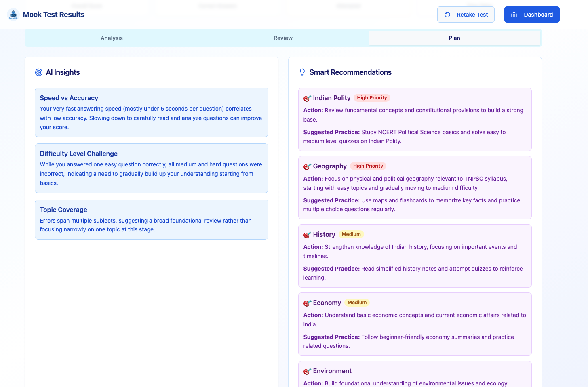Screen dimensions: 588x387
Task: Switch to the Analysis tab
Action: point(112,38)
